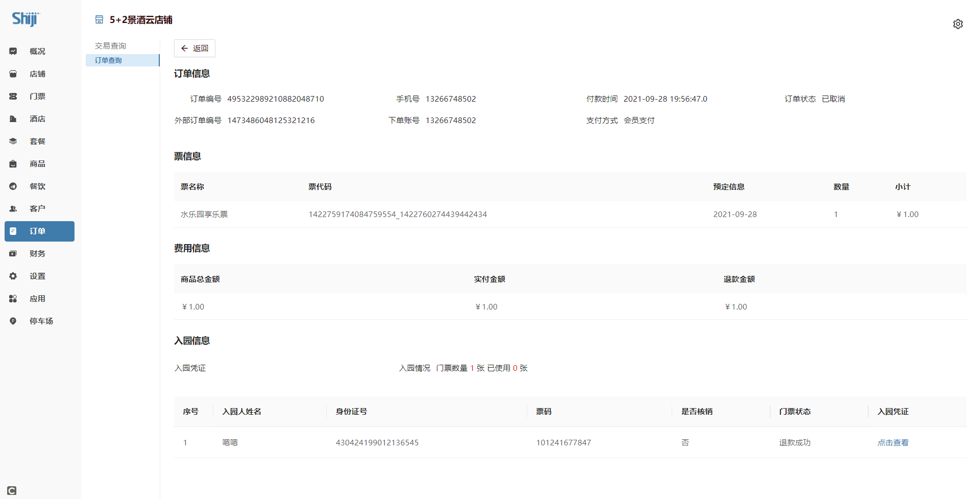Screen dimensions: 980x499
Task: Go to 财务 finance section
Action: click(37, 254)
